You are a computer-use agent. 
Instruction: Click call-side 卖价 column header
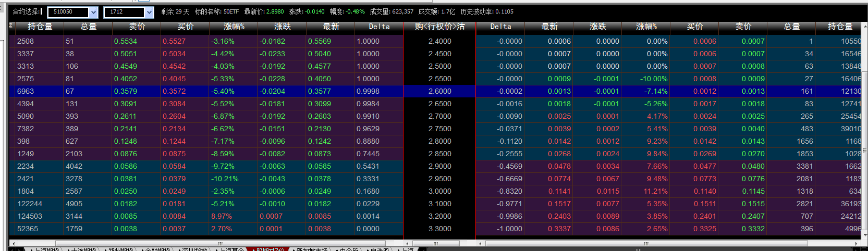click(137, 27)
